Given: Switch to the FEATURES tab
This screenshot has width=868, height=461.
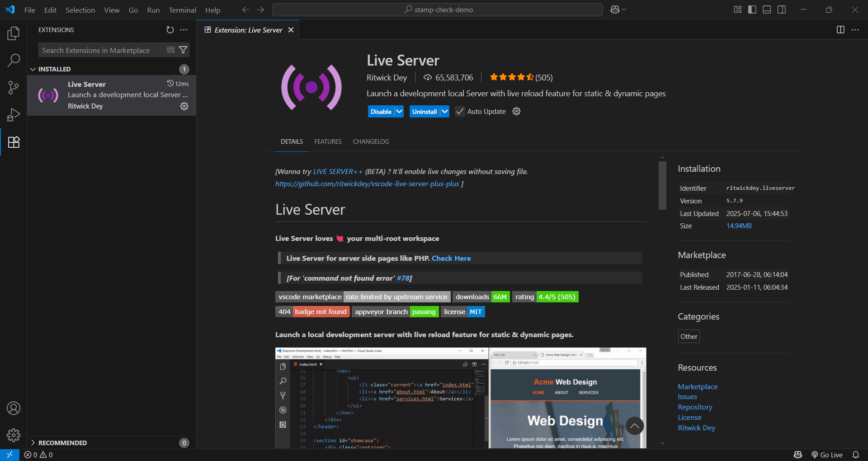Looking at the screenshot, I should pos(328,141).
